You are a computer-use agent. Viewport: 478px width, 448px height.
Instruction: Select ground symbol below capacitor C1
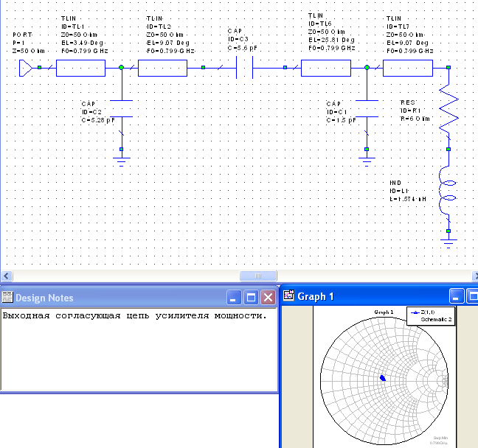pyautogui.click(x=367, y=161)
